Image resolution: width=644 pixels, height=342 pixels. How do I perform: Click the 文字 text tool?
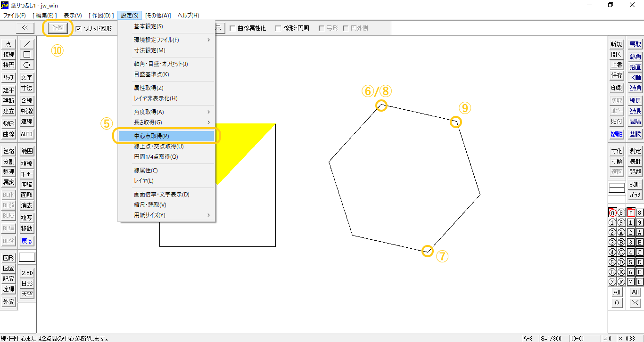click(x=27, y=78)
